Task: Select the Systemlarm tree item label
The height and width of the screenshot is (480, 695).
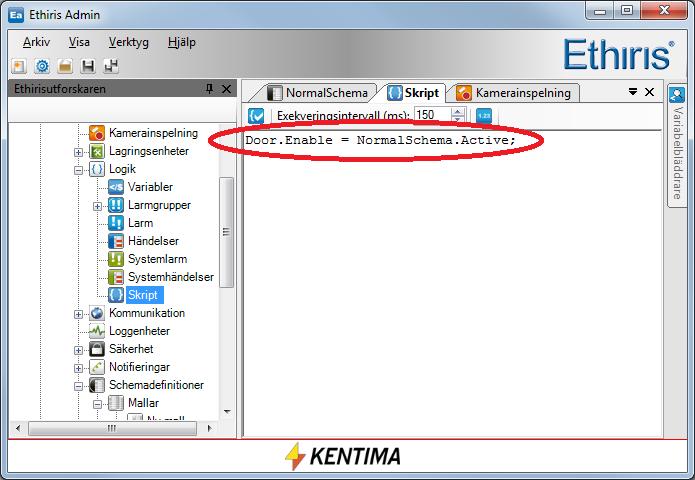Action: click(x=157, y=259)
